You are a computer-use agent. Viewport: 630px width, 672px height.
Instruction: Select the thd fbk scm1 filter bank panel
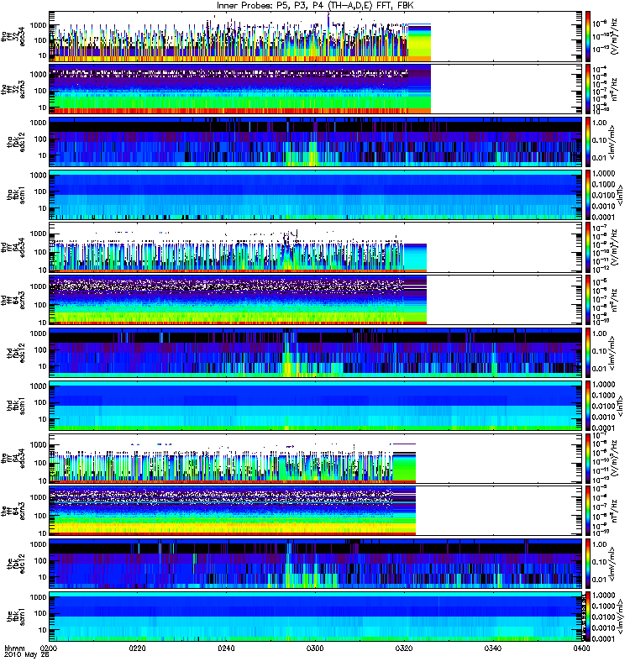coord(316,406)
